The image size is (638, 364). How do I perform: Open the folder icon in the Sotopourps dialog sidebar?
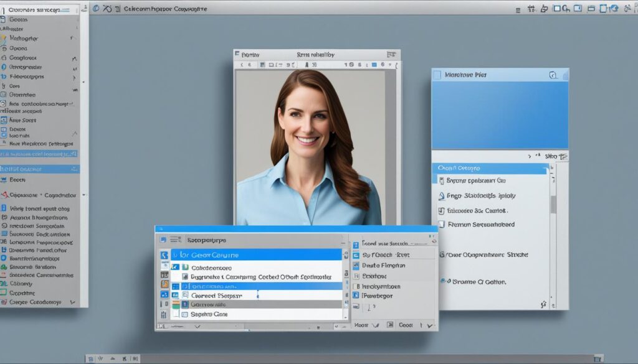click(x=164, y=283)
